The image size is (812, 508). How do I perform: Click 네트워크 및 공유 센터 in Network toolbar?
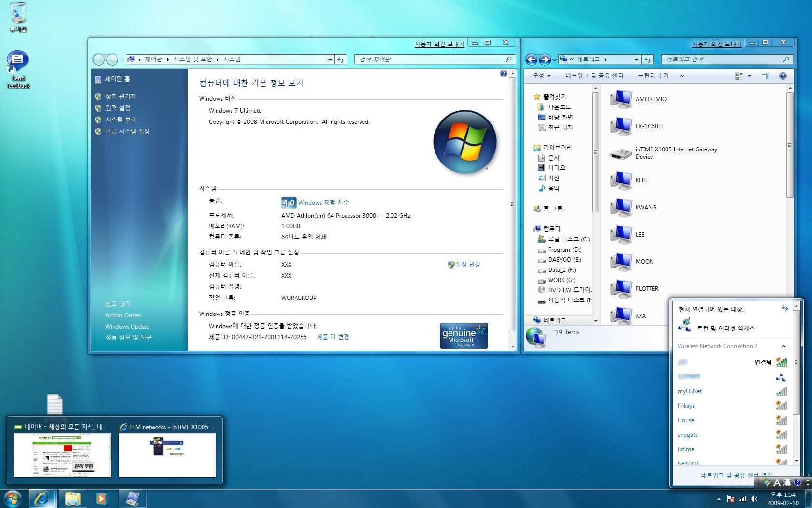coord(594,76)
